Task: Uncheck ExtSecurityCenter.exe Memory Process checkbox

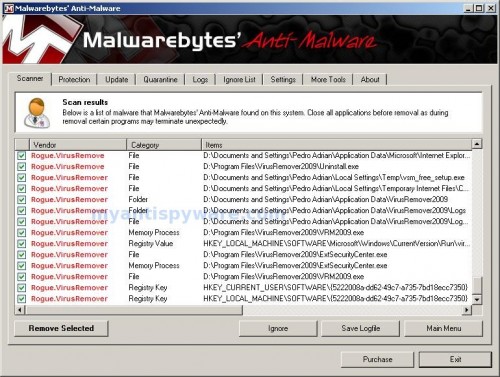Action: (22, 266)
